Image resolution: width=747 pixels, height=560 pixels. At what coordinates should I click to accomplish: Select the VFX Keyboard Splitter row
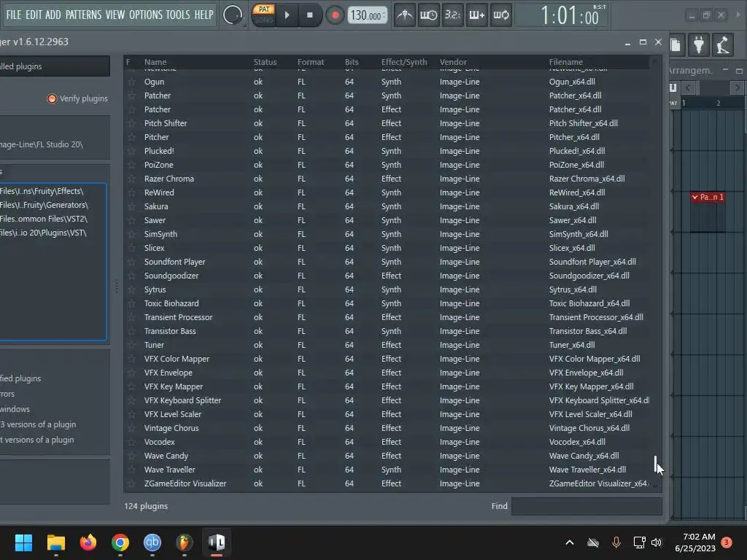click(387, 400)
